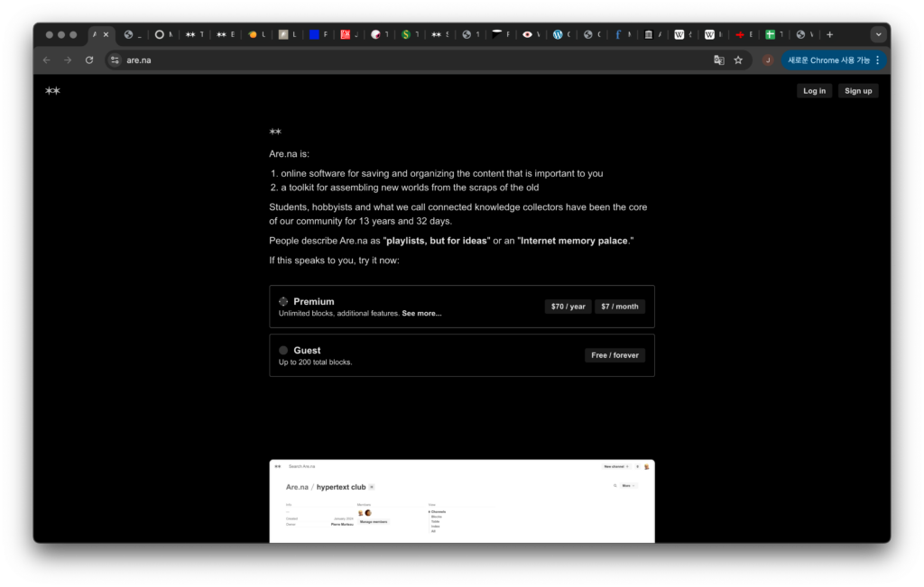Open the site information icon beside are.na URL
The width and height of the screenshot is (924, 587).
click(115, 60)
